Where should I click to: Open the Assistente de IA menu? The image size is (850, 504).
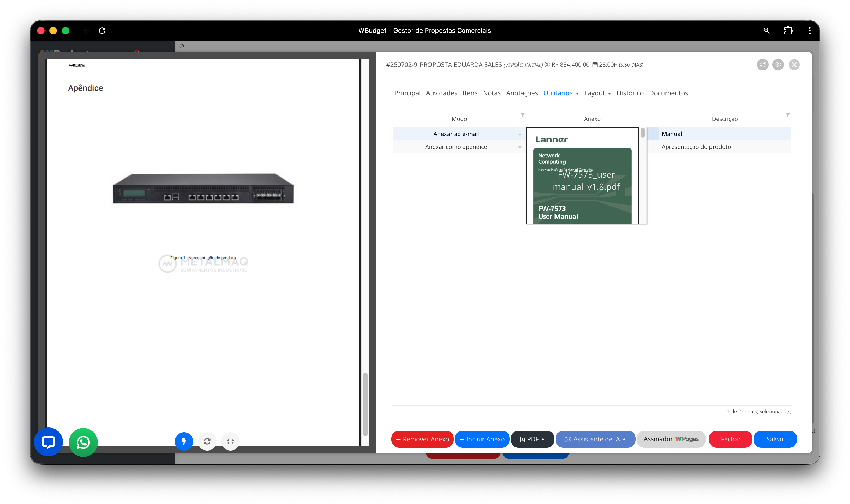pos(595,439)
